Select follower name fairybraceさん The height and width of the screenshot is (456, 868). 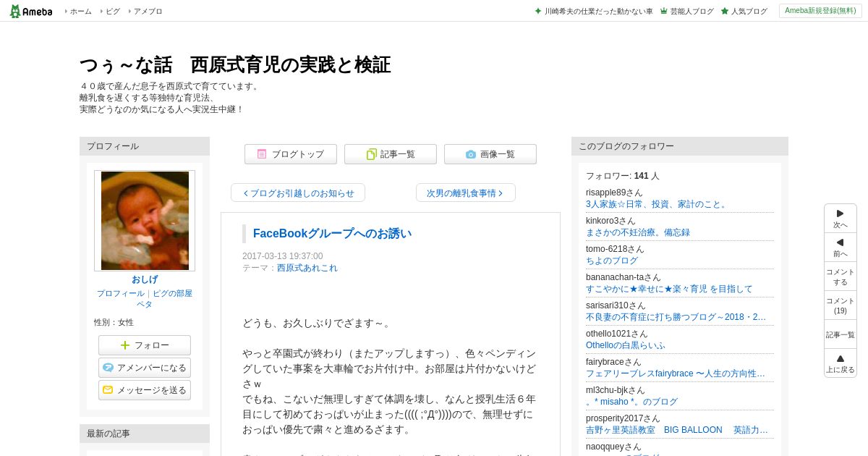click(x=613, y=362)
